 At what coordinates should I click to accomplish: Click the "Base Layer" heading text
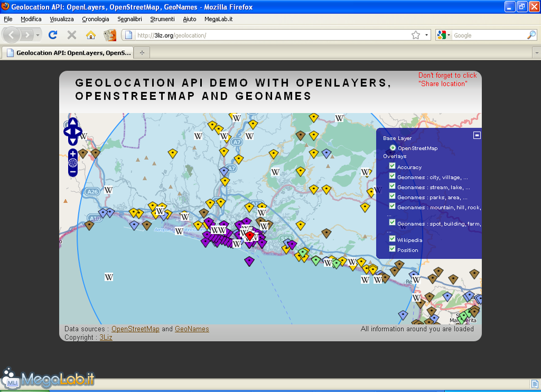point(397,138)
